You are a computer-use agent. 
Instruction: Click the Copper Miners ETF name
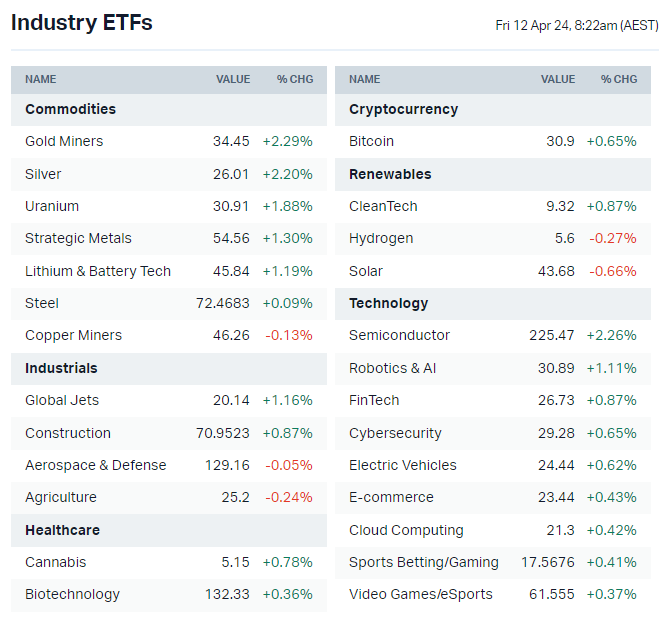click(x=73, y=335)
